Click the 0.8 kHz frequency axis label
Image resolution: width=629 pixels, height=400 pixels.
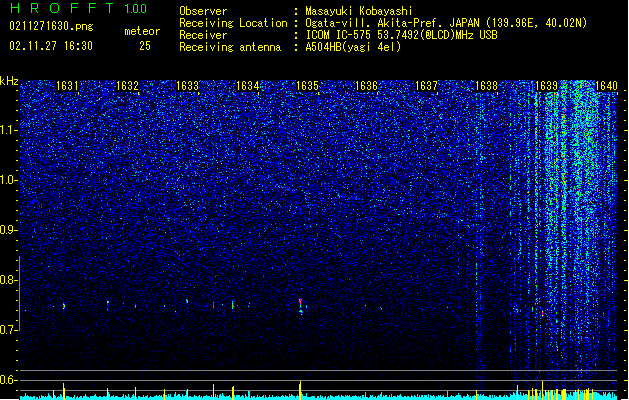9,280
